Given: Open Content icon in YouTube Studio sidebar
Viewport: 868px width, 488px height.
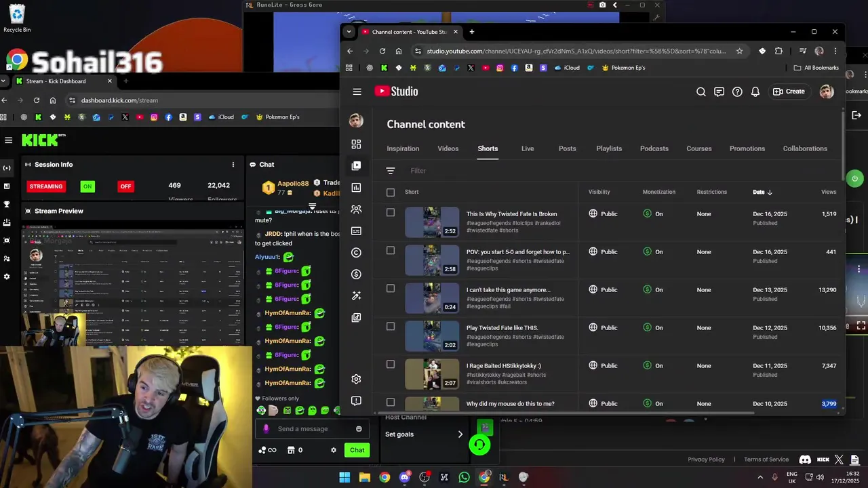Looking at the screenshot, I should [356, 165].
